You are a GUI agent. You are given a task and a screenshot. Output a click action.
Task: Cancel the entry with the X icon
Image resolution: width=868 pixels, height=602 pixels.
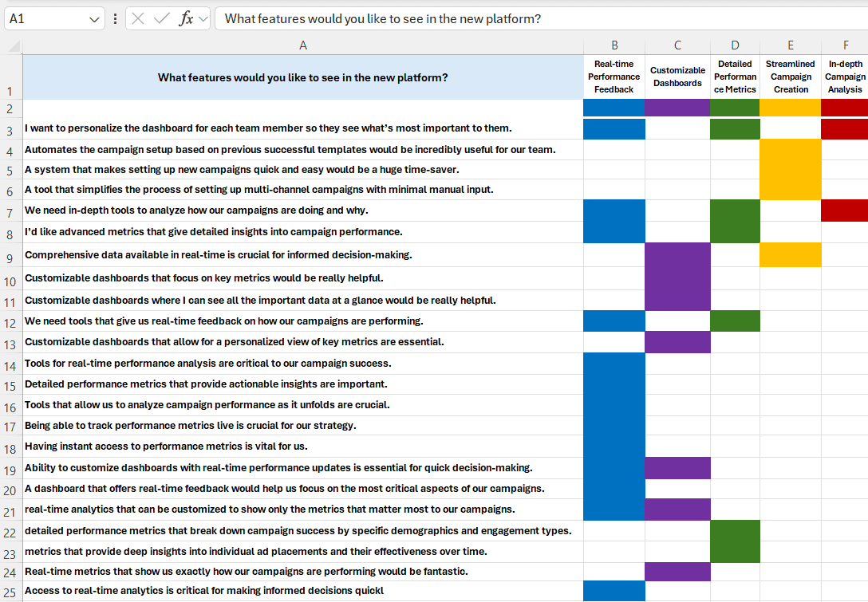coord(138,19)
